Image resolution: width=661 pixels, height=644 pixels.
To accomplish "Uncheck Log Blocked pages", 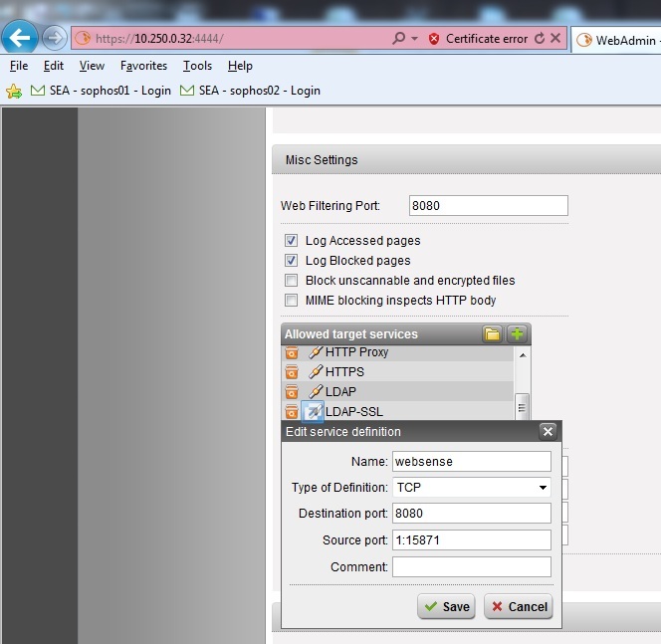I will pos(291,260).
